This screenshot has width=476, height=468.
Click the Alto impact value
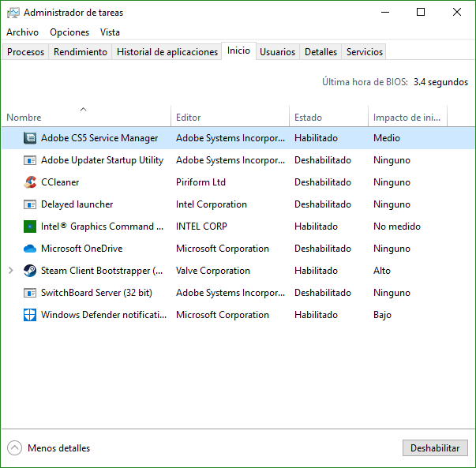click(382, 271)
